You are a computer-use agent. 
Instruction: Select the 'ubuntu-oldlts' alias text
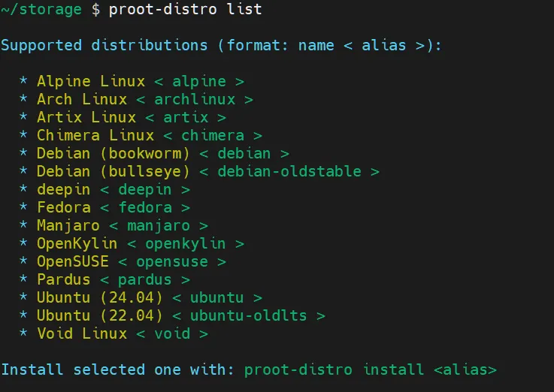[x=249, y=315]
